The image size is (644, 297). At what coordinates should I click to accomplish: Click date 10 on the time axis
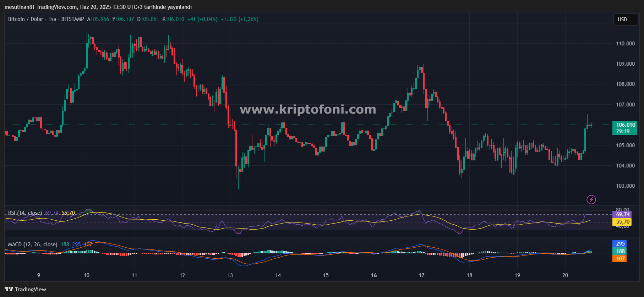pyautogui.click(x=87, y=275)
